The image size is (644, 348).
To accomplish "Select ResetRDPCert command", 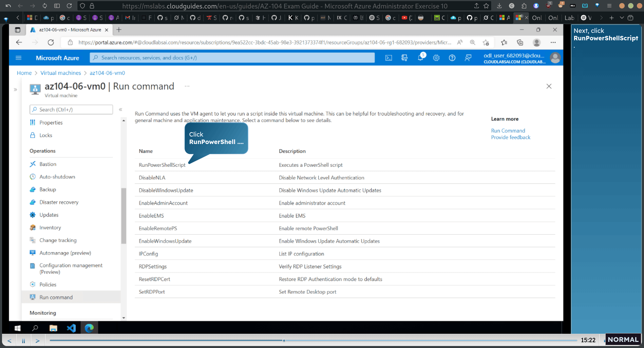I will 154,279.
